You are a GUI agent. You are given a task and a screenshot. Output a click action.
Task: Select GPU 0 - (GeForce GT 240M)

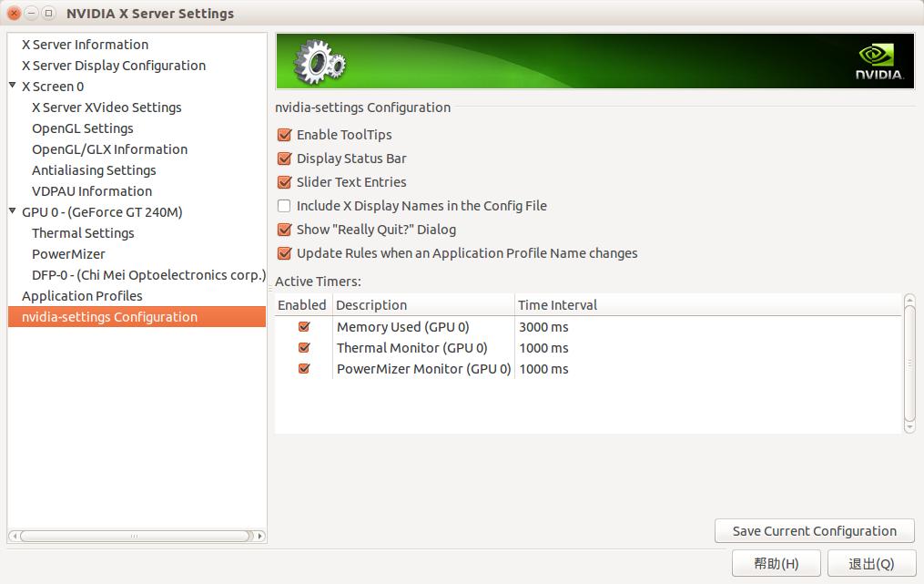[102, 212]
